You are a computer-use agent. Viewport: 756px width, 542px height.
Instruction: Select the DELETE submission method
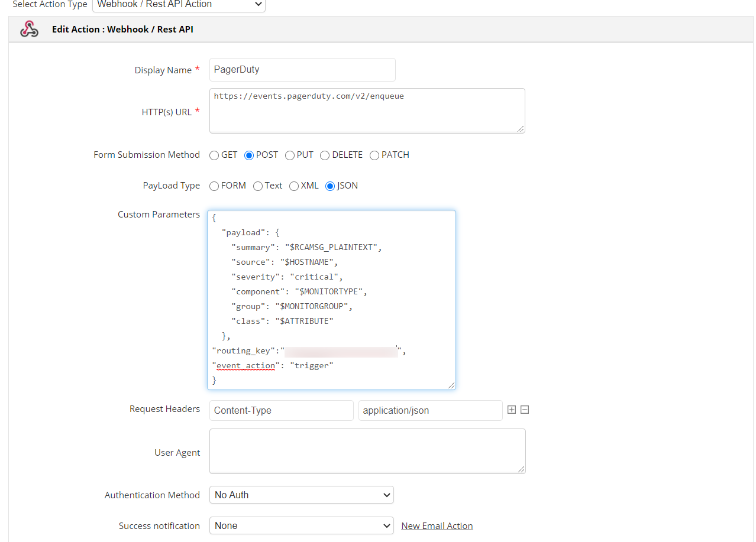click(x=325, y=155)
